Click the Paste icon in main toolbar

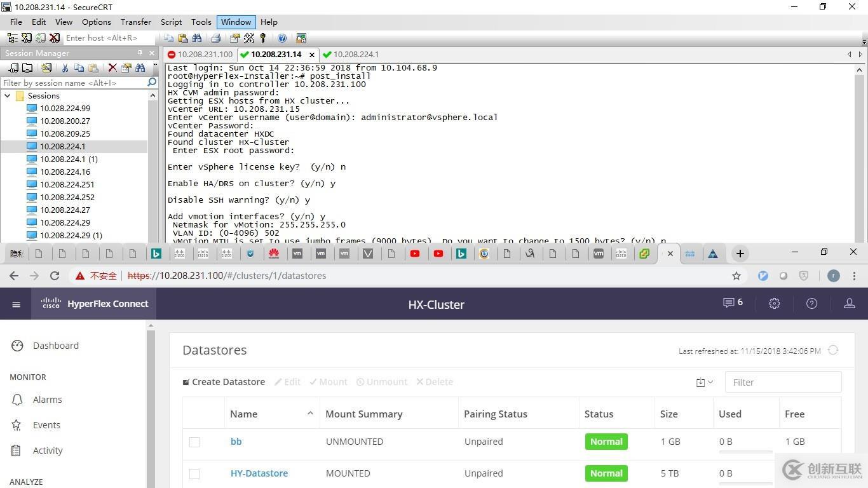tap(182, 38)
